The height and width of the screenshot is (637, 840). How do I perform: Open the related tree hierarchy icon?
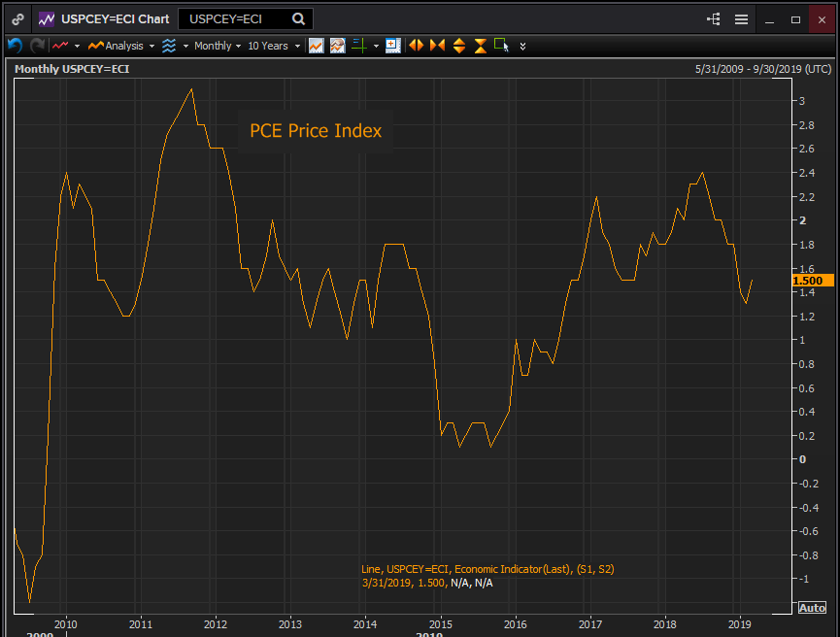point(713,19)
